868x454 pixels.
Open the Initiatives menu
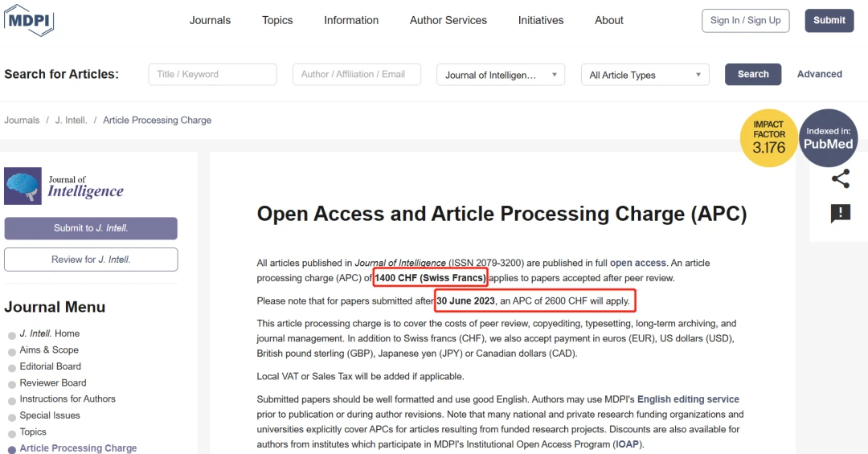click(x=541, y=20)
